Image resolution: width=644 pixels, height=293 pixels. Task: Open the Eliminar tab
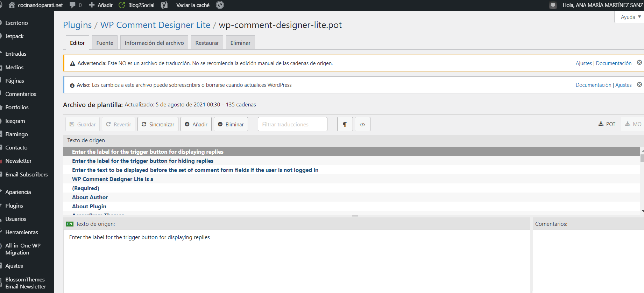[240, 43]
